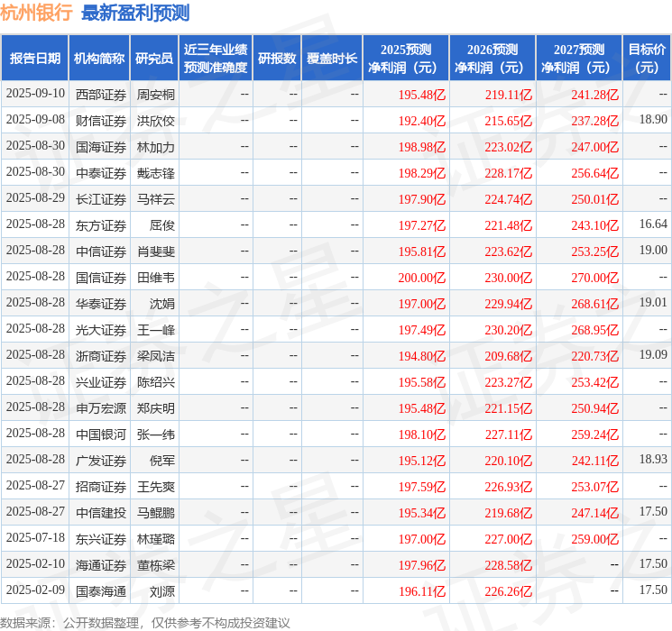The height and width of the screenshot is (631, 672).
Task: Click the 目标价 column header
Action: click(x=647, y=59)
